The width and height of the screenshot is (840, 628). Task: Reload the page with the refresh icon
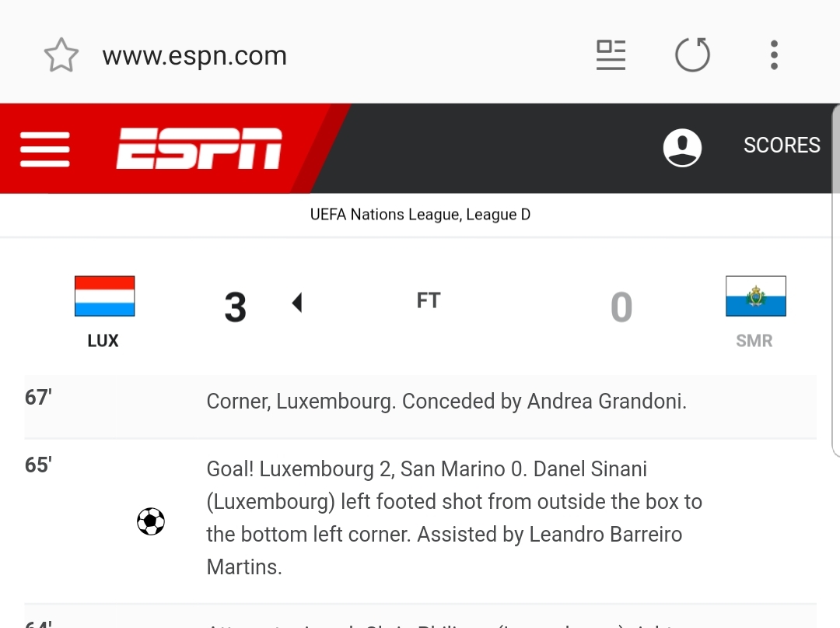692,54
